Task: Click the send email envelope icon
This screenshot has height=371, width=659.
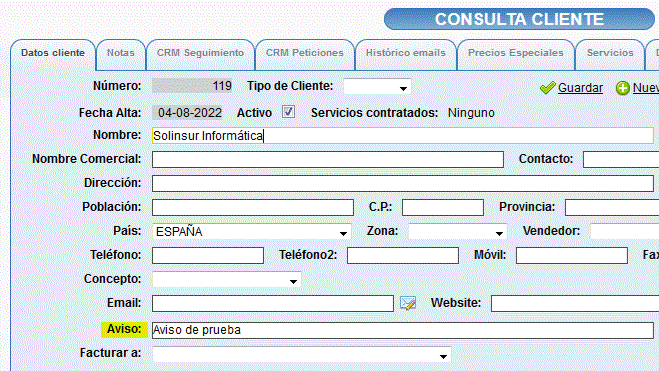Action: [408, 303]
